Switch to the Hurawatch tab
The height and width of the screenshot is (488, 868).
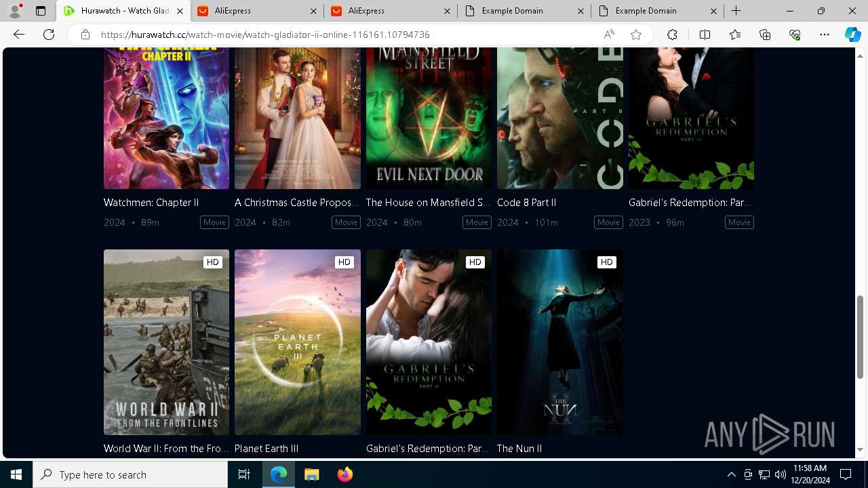coord(123,11)
